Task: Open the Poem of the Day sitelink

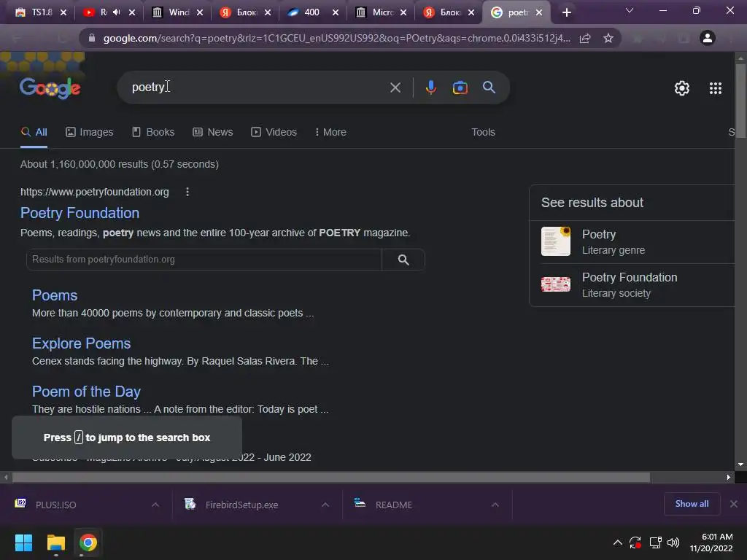Action: click(86, 392)
